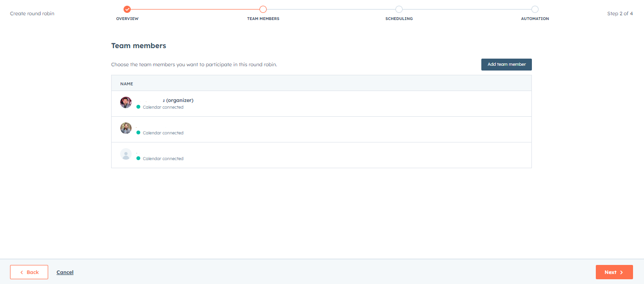Click the Add team member button

pyautogui.click(x=506, y=64)
